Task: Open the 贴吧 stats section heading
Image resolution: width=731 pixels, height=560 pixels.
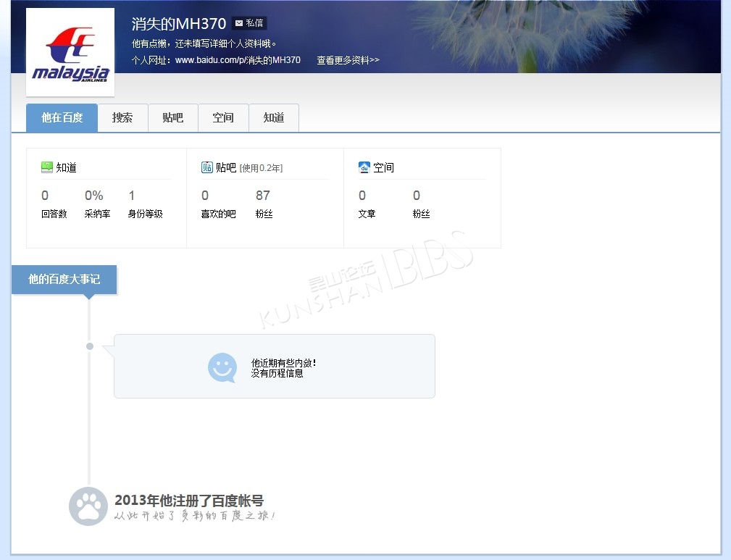Action: click(226, 167)
